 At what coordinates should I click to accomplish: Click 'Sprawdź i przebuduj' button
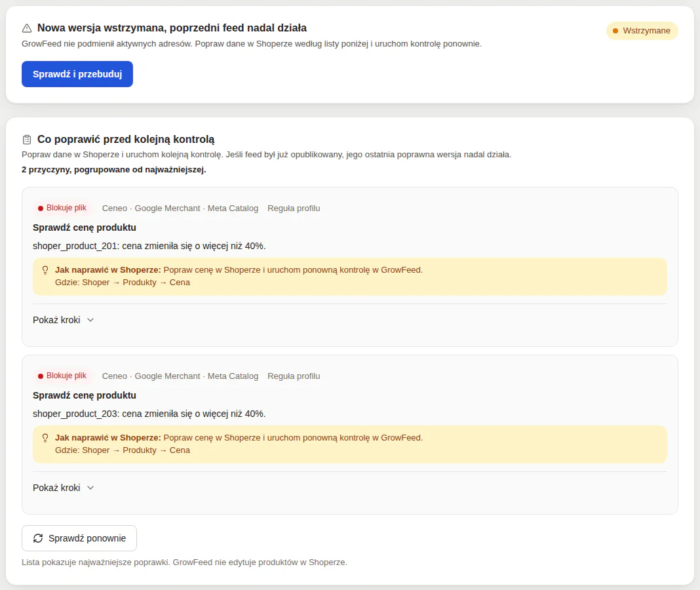point(77,74)
